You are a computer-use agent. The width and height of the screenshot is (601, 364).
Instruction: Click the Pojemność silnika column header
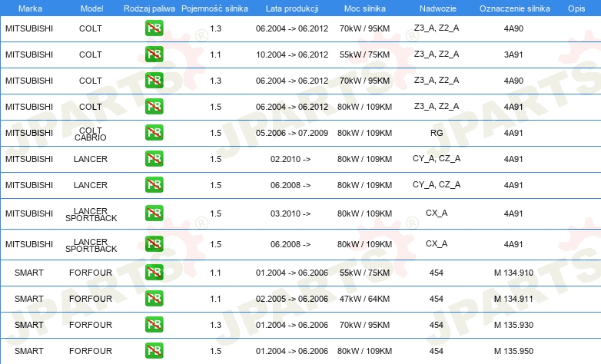point(214,8)
